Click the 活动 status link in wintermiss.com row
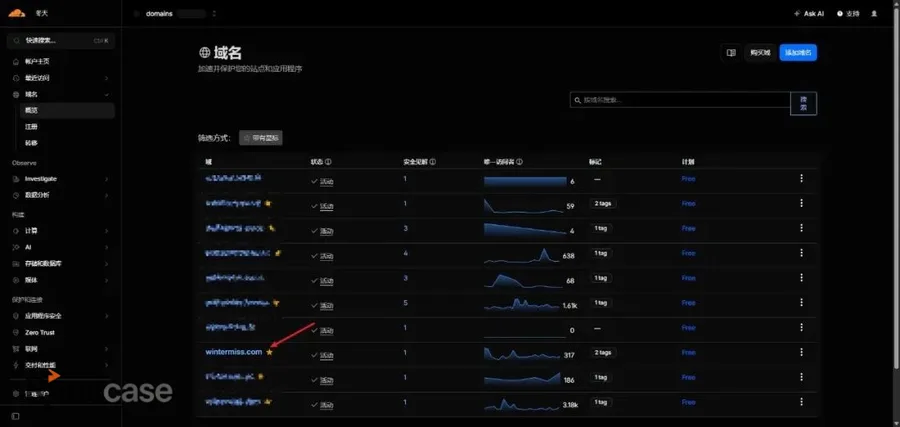Image resolution: width=900 pixels, height=427 pixels. click(x=327, y=355)
